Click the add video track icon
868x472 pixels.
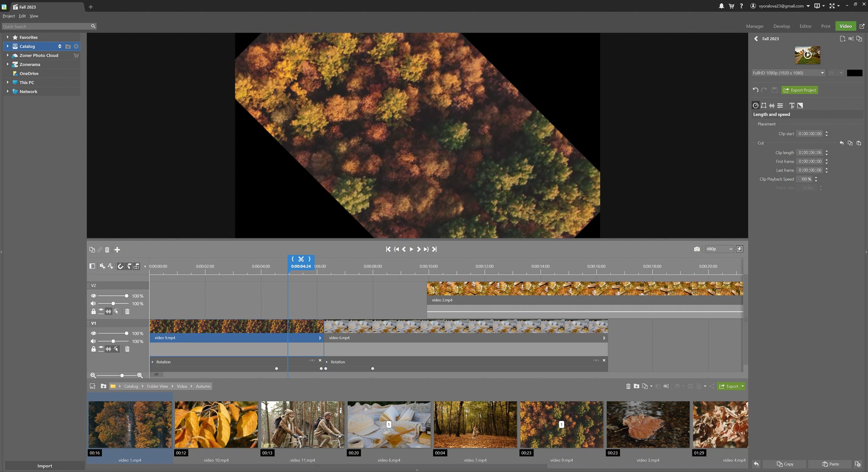[x=102, y=266]
